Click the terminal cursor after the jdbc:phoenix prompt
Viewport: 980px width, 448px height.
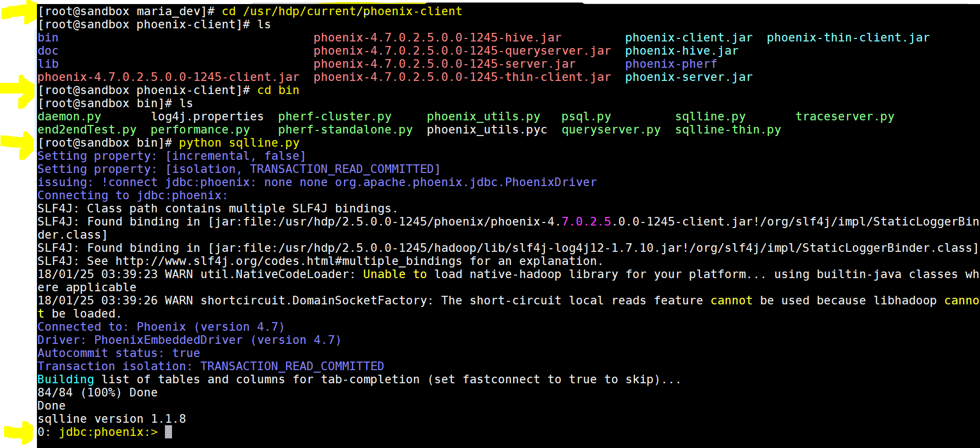click(x=168, y=432)
